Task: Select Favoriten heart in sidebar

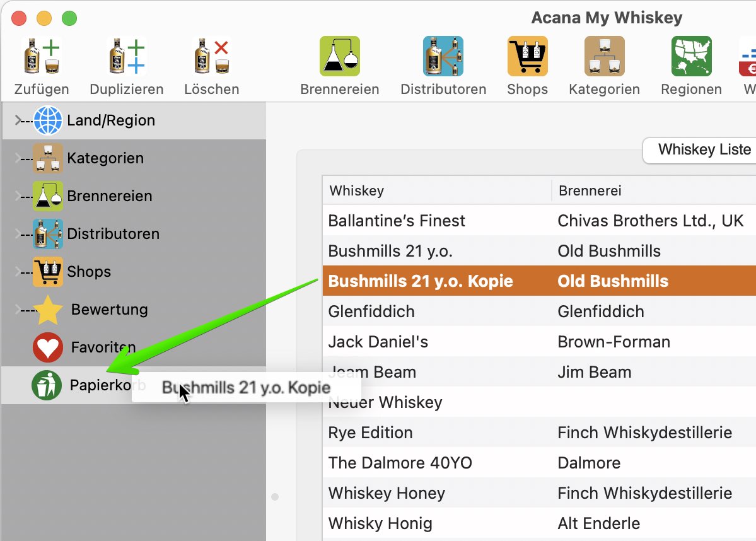Action: pyautogui.click(x=48, y=347)
